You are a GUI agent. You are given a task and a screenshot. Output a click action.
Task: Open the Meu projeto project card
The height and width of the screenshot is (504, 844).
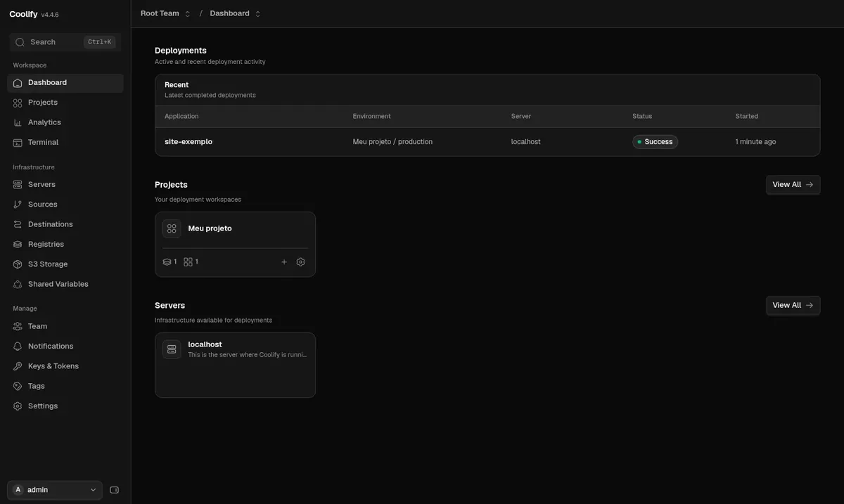(x=235, y=245)
